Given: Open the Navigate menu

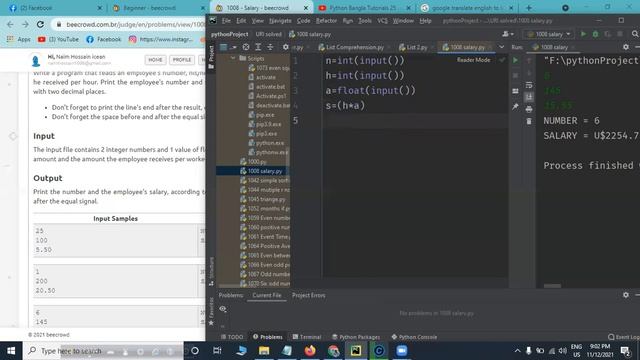Looking at the screenshot, I should pyautogui.click(x=280, y=21).
